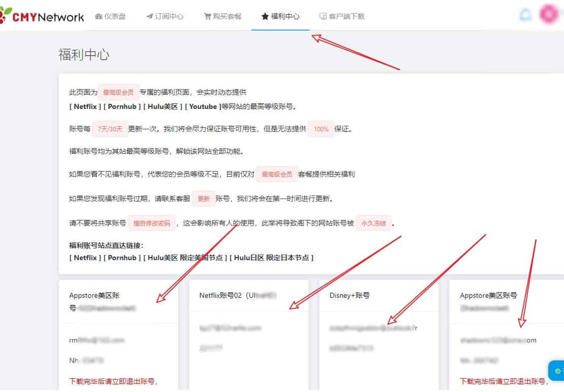Click the Disney+账号 card title
564x392 pixels.
350,296
